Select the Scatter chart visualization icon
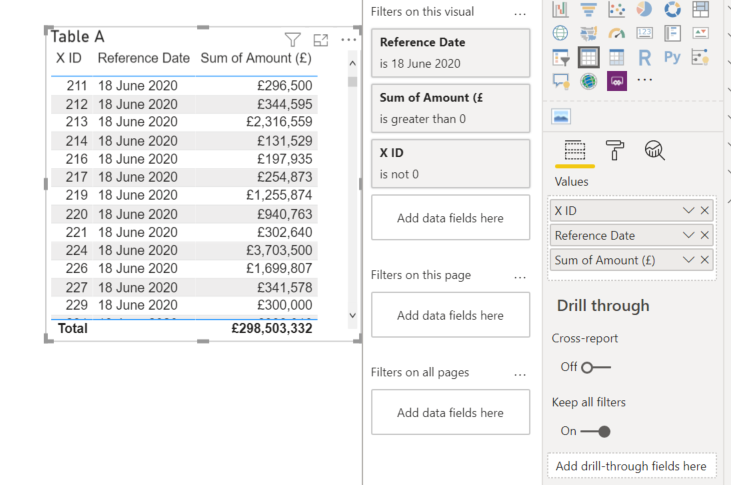 point(616,9)
